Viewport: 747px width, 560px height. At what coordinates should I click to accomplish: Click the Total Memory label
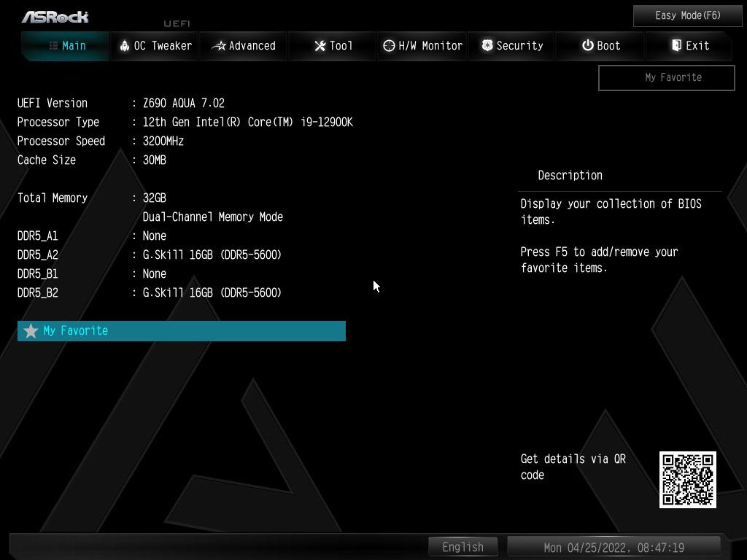pyautogui.click(x=53, y=198)
